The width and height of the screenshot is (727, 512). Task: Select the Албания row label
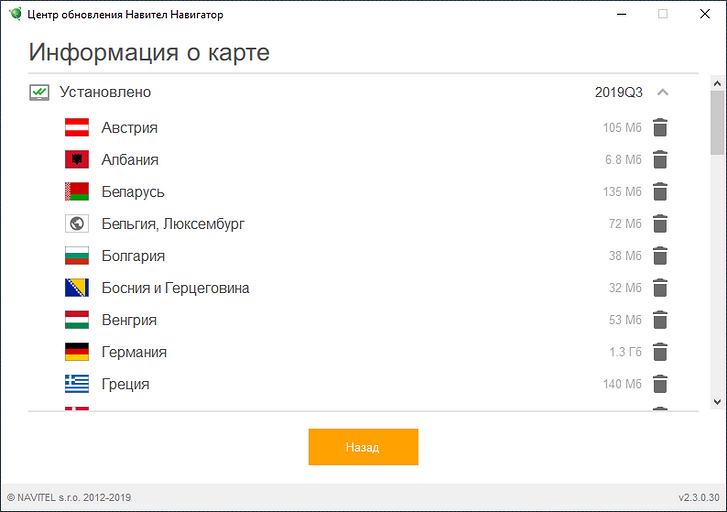point(130,160)
